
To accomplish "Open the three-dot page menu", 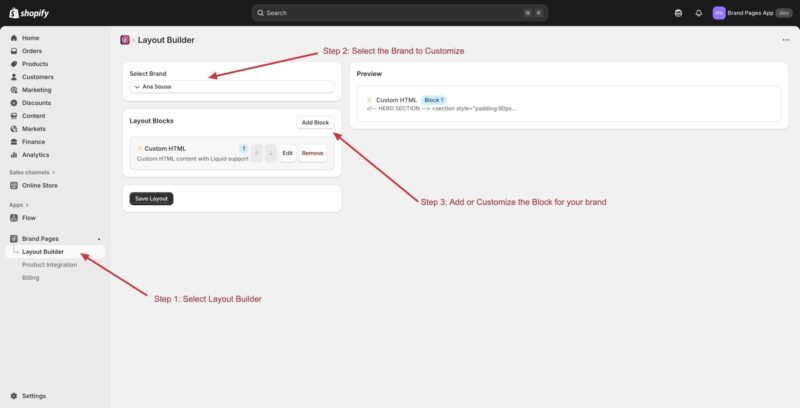I will pyautogui.click(x=786, y=40).
